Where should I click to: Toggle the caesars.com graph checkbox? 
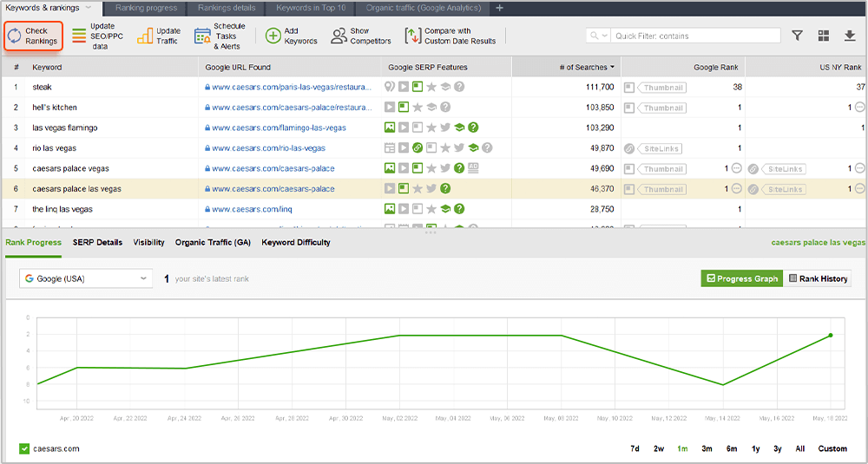click(23, 448)
